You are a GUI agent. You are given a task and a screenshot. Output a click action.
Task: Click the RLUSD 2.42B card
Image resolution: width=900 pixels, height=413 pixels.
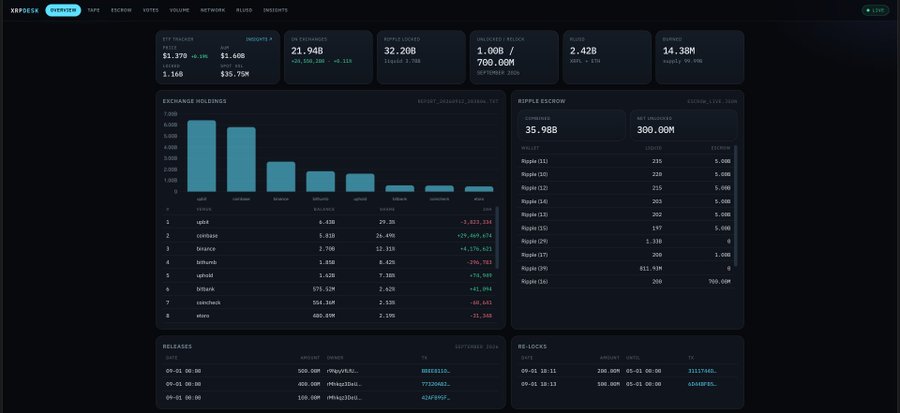pos(607,57)
